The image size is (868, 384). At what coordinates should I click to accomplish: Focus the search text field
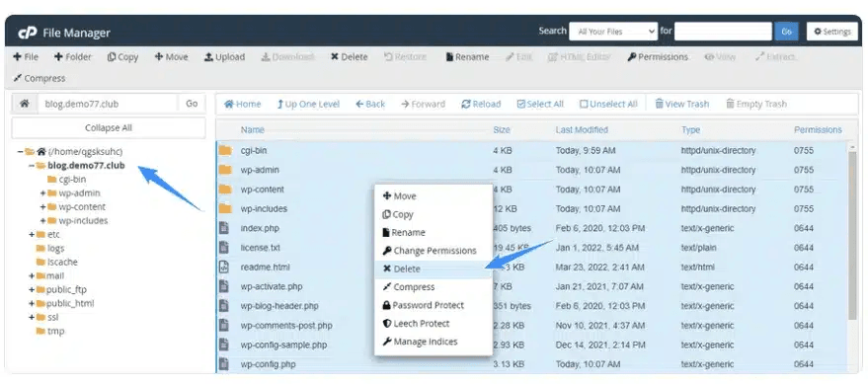click(x=723, y=32)
